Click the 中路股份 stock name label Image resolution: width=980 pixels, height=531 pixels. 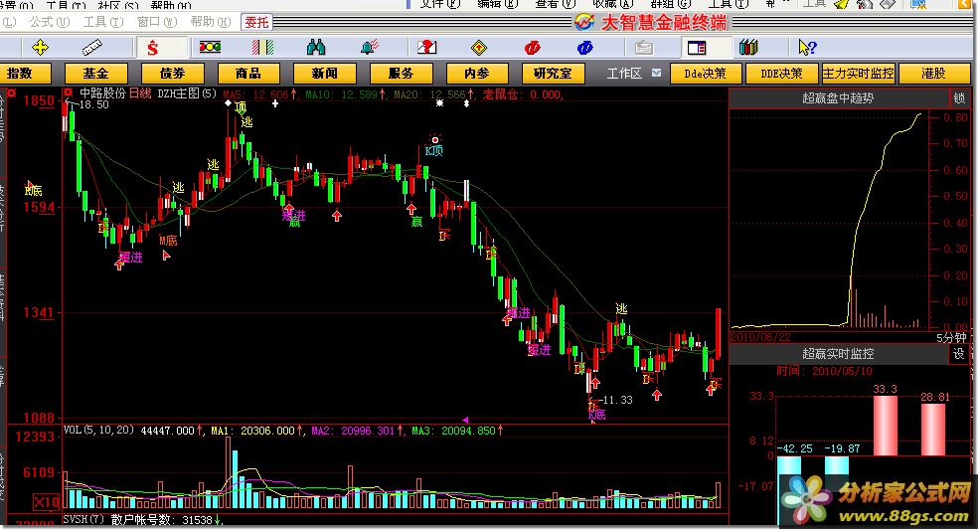tap(102, 93)
